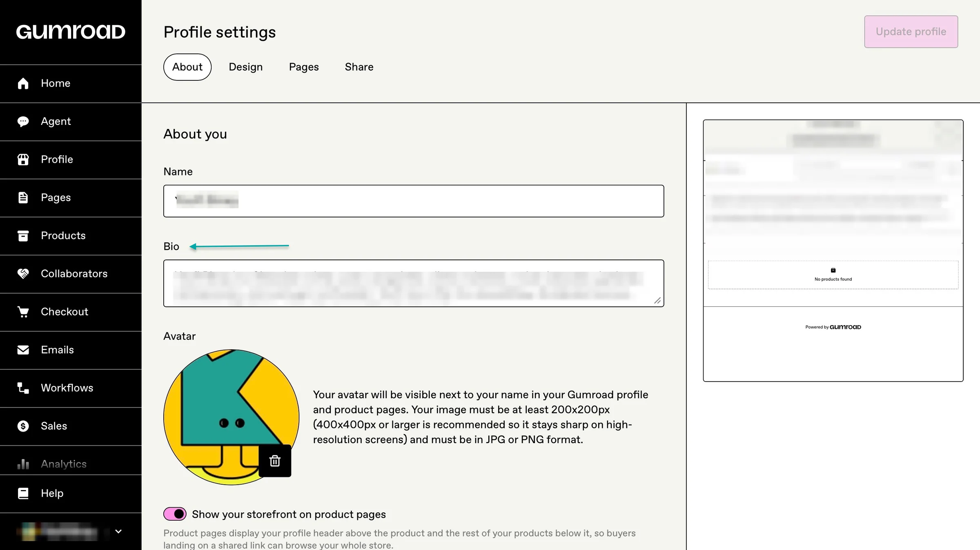The image size is (980, 550).
Task: Expand the account menu chevron
Action: coord(118,531)
